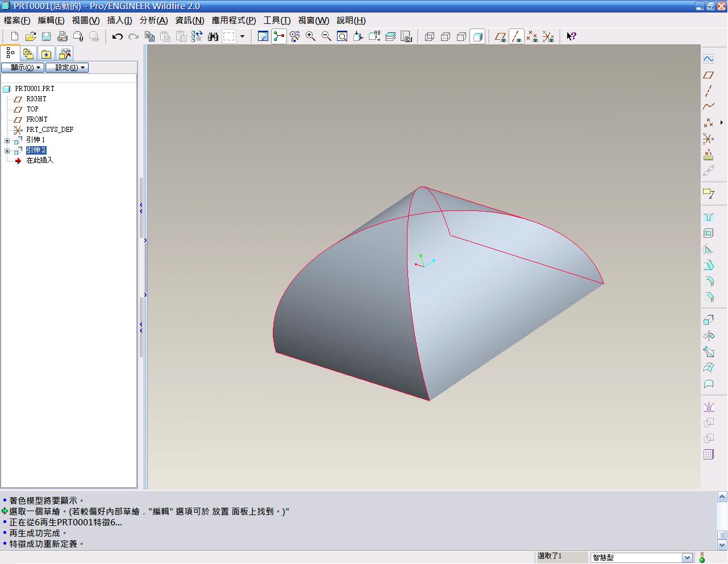Select the Mirror tool
This screenshot has height=564, width=728.
tap(708, 407)
